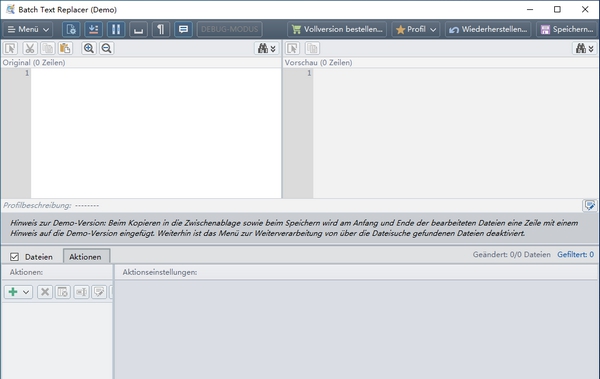This screenshot has width=600, height=379.
Task: Click into the Vorschau preview area
Action: [x=455, y=133]
